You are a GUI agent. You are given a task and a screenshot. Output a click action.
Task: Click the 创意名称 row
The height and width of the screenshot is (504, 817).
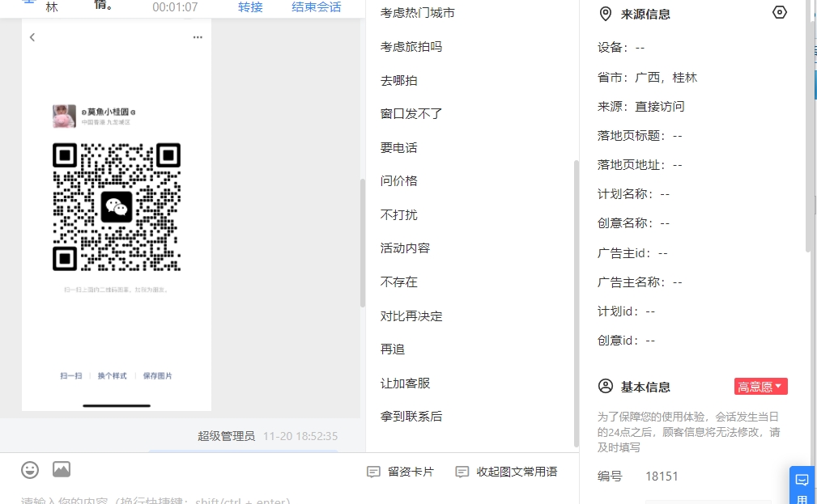633,223
